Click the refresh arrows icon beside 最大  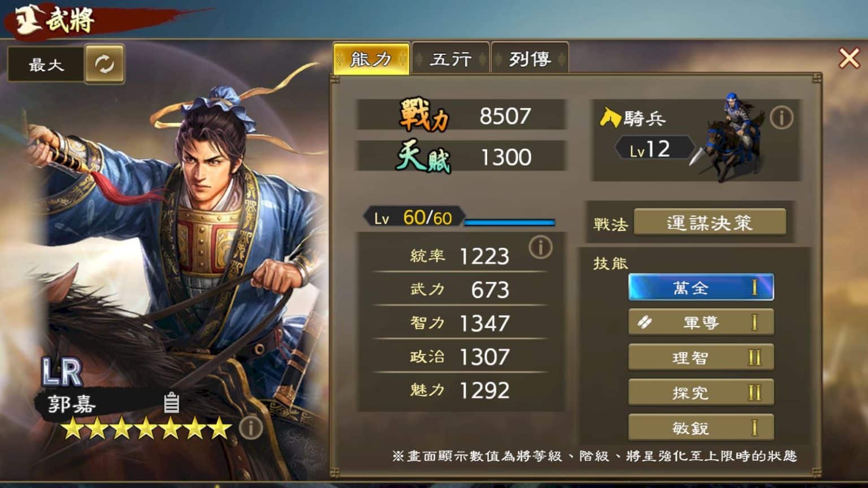coord(105,64)
